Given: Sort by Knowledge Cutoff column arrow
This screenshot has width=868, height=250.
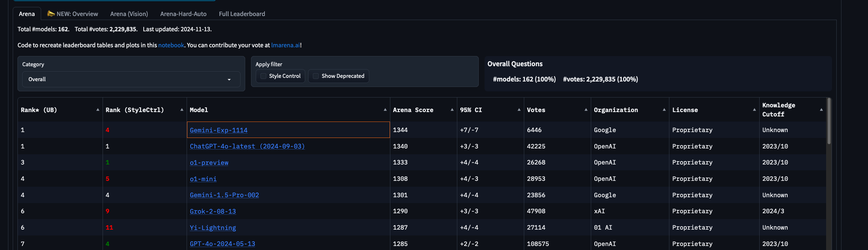Looking at the screenshot, I should coord(821,110).
